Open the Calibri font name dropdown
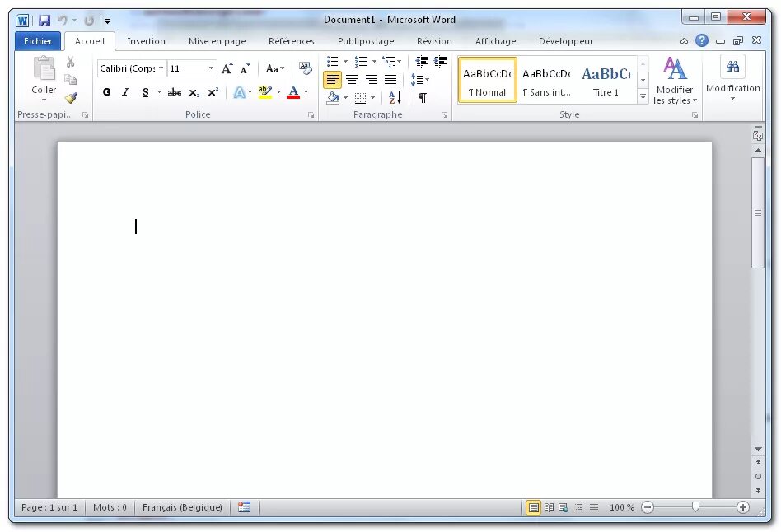The height and width of the screenshot is (532, 781). click(161, 68)
